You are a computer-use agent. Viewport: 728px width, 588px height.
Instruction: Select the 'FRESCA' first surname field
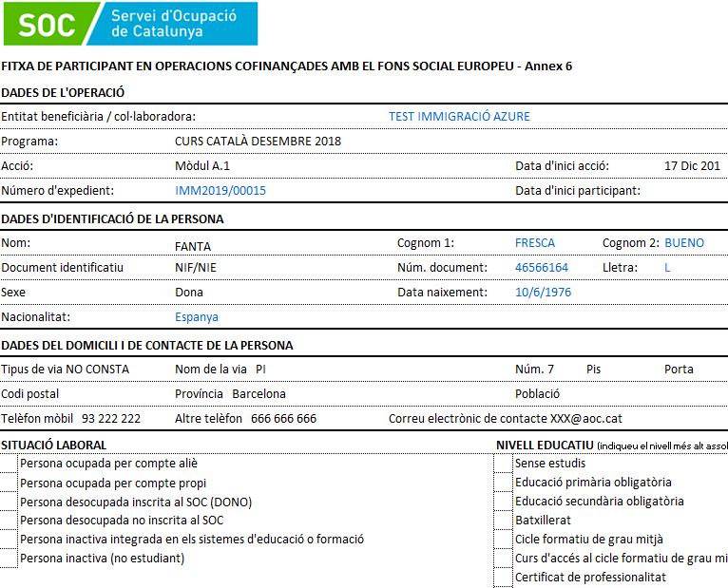point(534,243)
